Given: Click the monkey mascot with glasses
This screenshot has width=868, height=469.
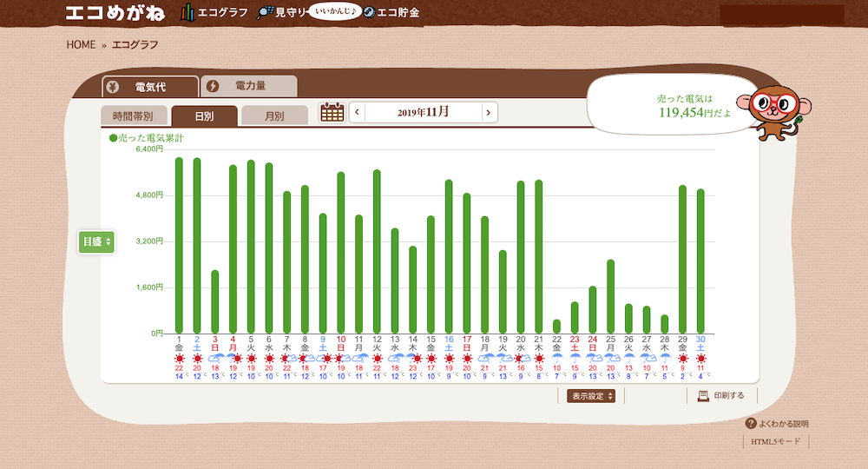Looking at the screenshot, I should [x=773, y=113].
